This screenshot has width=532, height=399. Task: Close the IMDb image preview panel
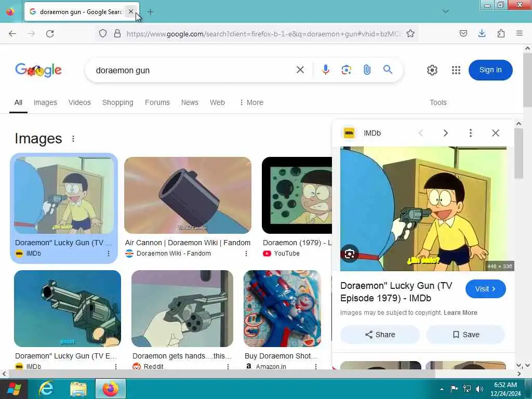(495, 133)
